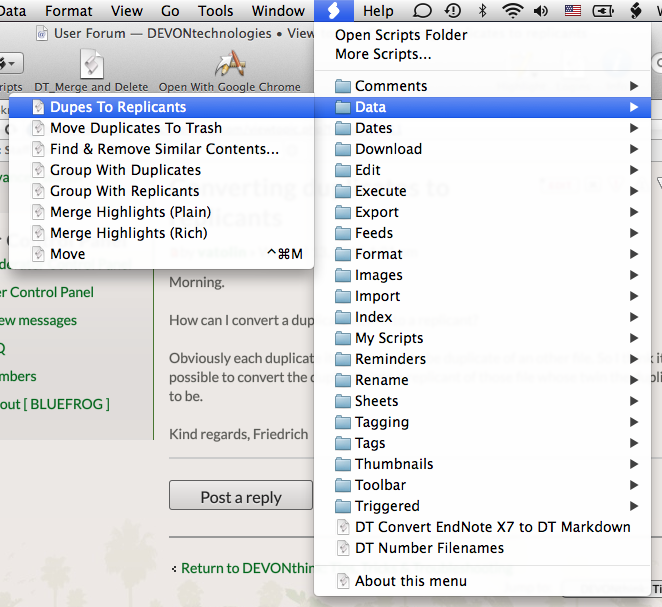Open the Rename scripts folder
Screen dimensions: 662x607
[x=483, y=380]
